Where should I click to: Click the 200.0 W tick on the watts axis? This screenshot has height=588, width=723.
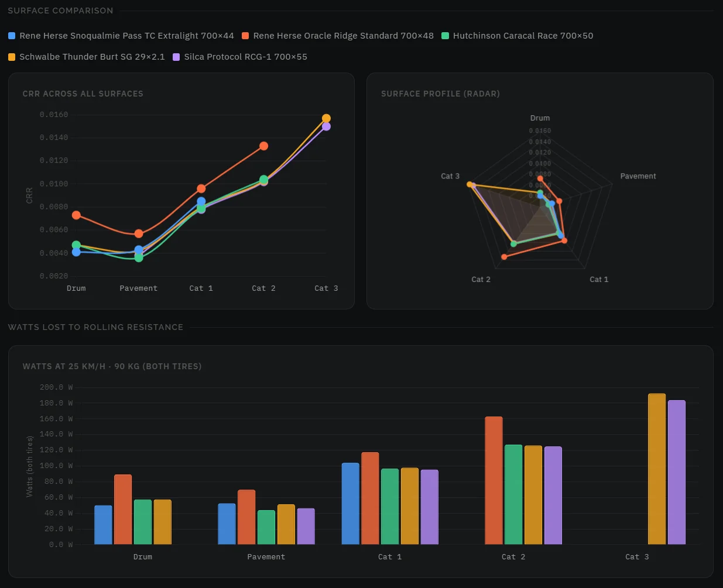56,387
